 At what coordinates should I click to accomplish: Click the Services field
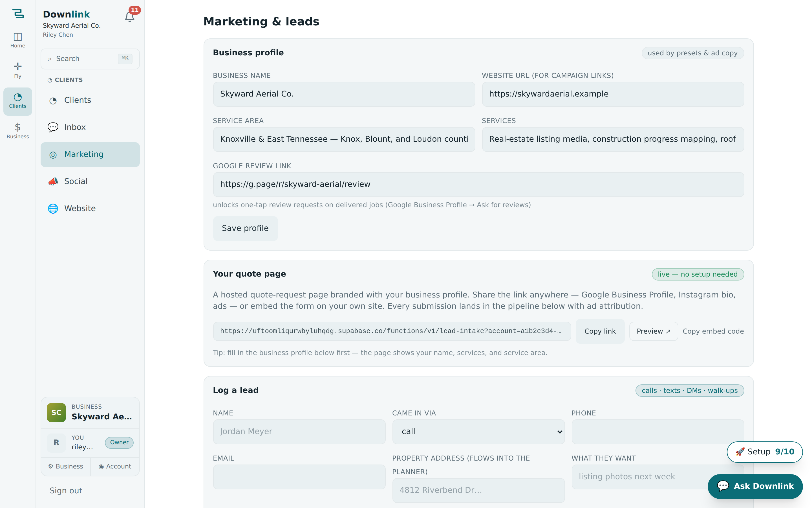tap(613, 139)
